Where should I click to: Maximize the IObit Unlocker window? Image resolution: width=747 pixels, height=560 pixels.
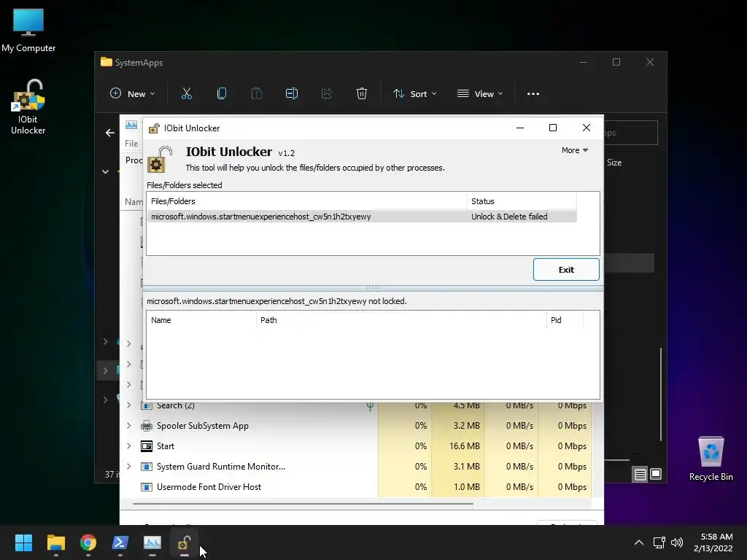click(553, 128)
